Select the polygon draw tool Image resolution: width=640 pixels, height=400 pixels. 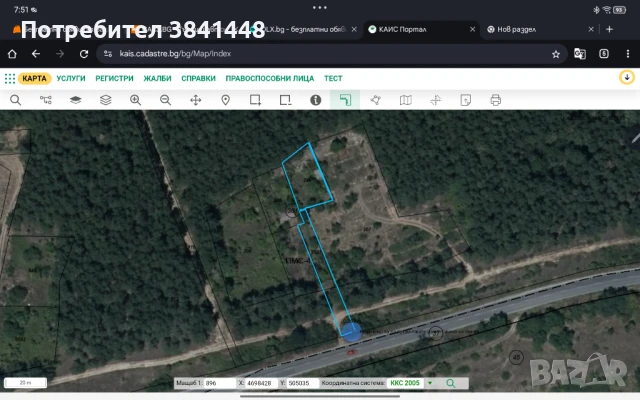click(x=376, y=100)
